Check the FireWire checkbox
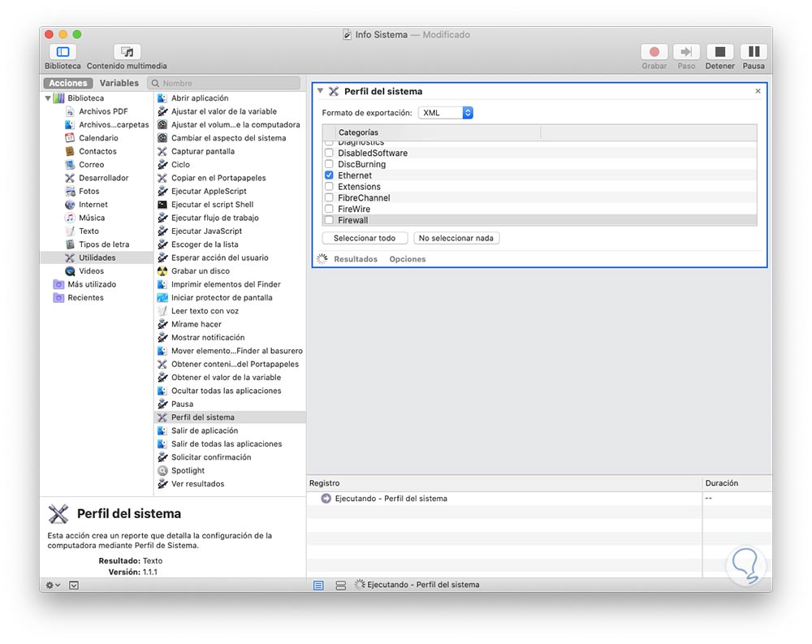Screen dimensions: 812x644 [329, 209]
